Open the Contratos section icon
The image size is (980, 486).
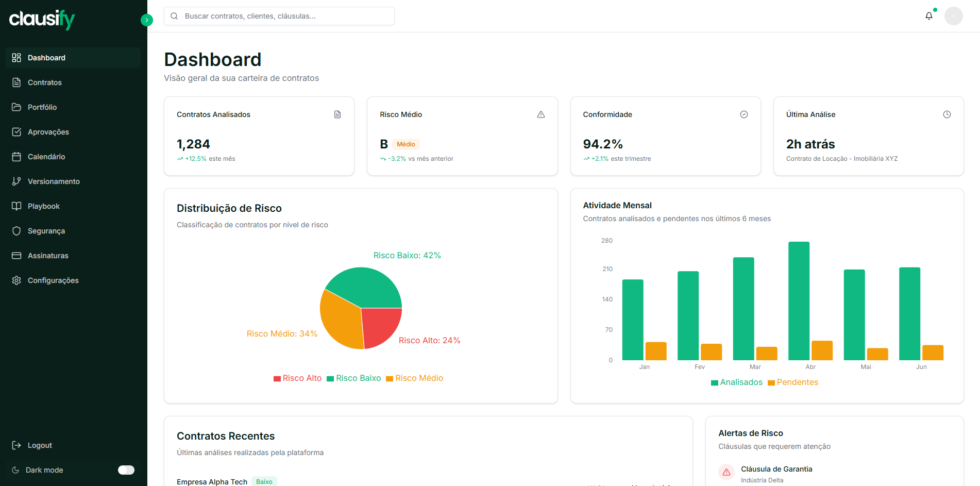[x=16, y=82]
